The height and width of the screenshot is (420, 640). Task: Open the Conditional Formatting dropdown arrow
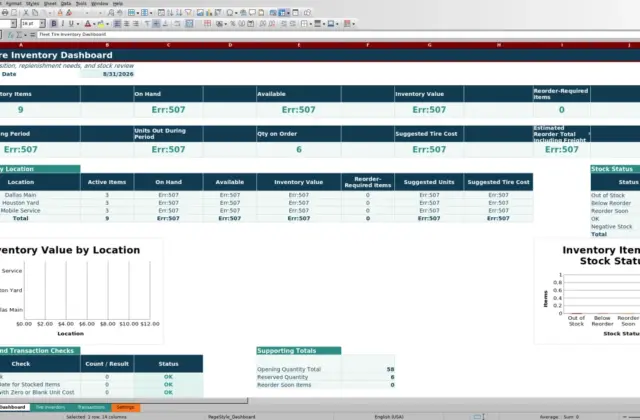click(353, 24)
